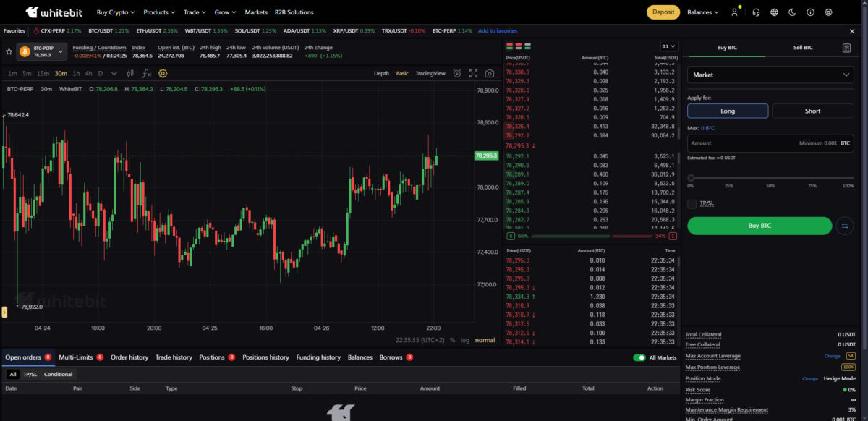Image resolution: width=868 pixels, height=421 pixels.
Task: Add BTC-PERP to favorites with star
Action: 9,52
